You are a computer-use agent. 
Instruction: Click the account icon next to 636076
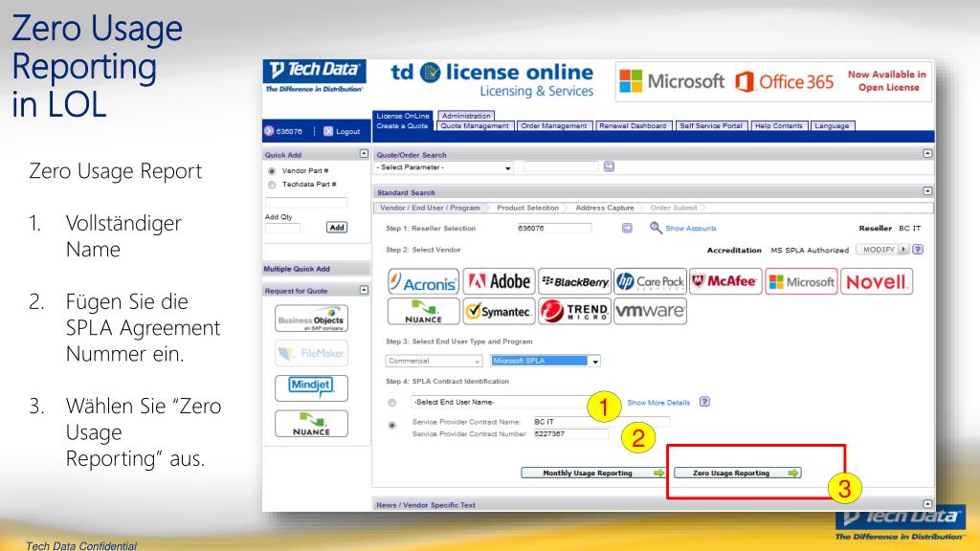point(269,131)
